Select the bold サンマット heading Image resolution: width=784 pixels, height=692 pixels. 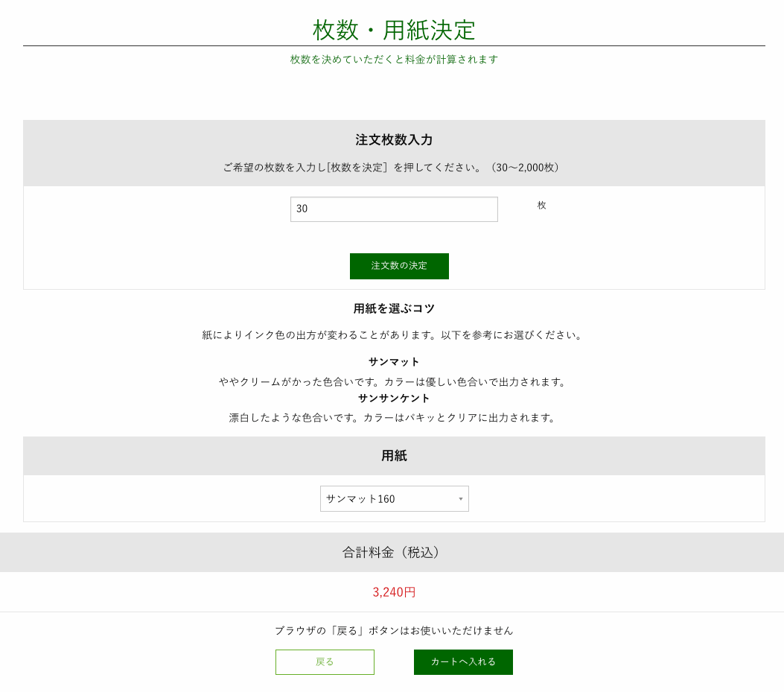(394, 362)
